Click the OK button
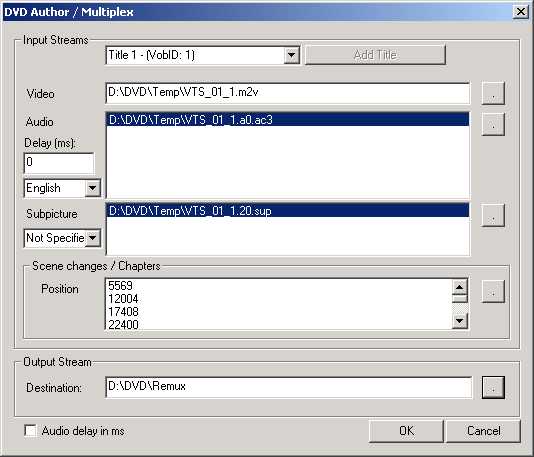 406,431
